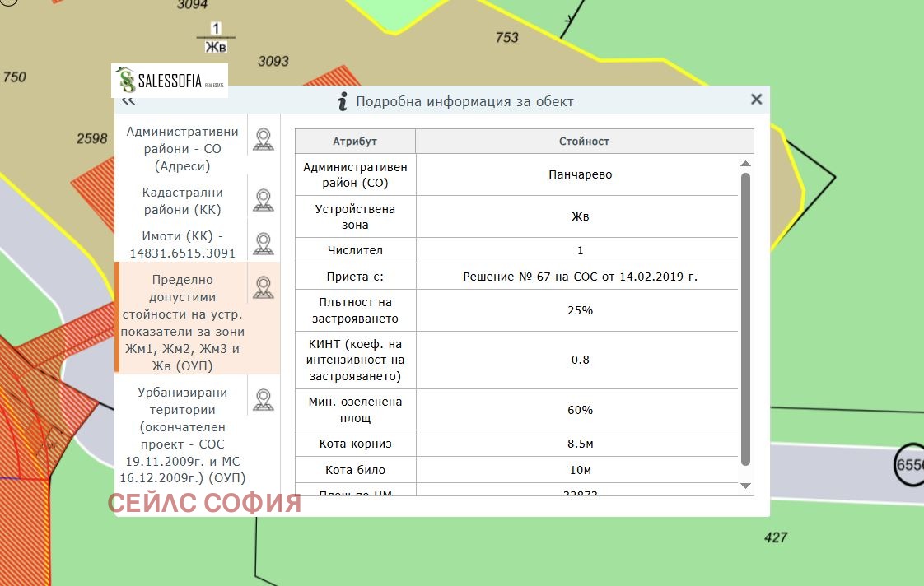The image size is (924, 586).
Task: Click locate icon beside Кадастрални райони
Action: (263, 200)
